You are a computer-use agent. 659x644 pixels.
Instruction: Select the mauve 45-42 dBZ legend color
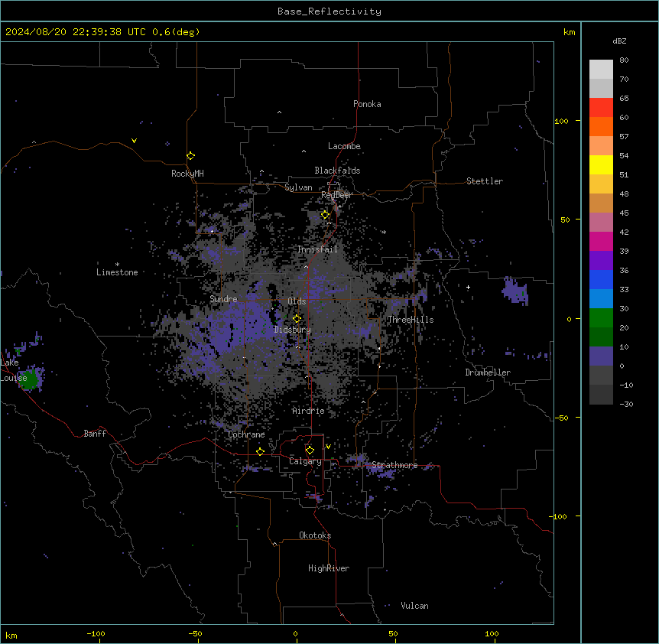[601, 223]
